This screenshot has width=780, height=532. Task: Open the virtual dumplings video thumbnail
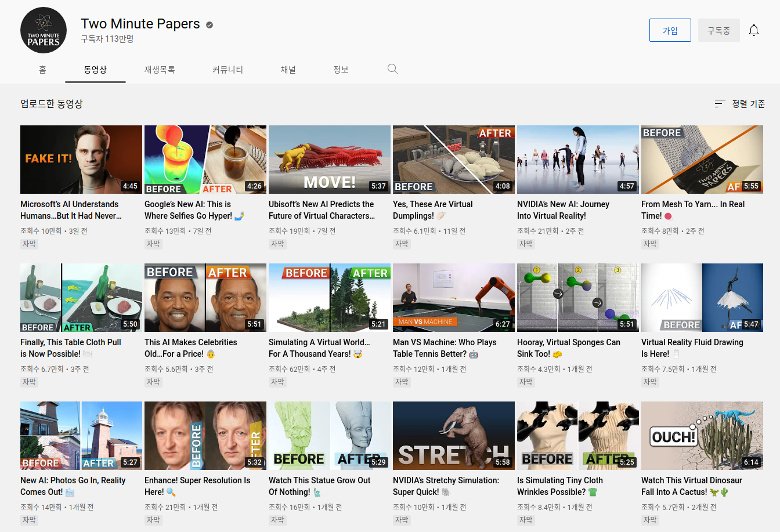point(454,160)
